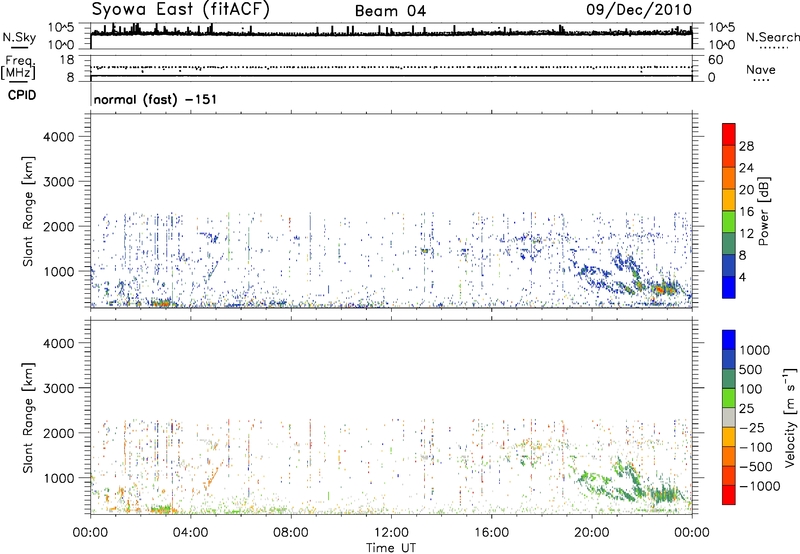
Task: Select the 'N.Search' legend label
Action: click(x=772, y=37)
